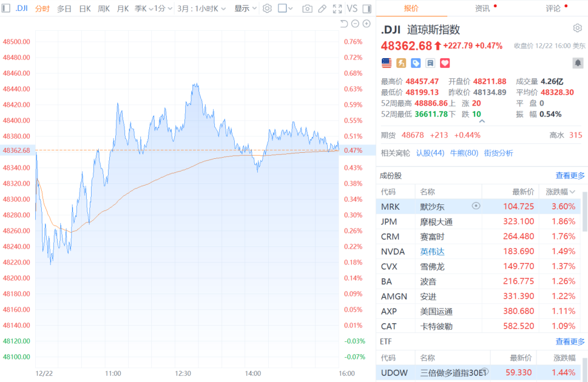Click the icon beside UDOW ETF name
Screen dimensions: 588x382
pyautogui.click(x=485, y=372)
